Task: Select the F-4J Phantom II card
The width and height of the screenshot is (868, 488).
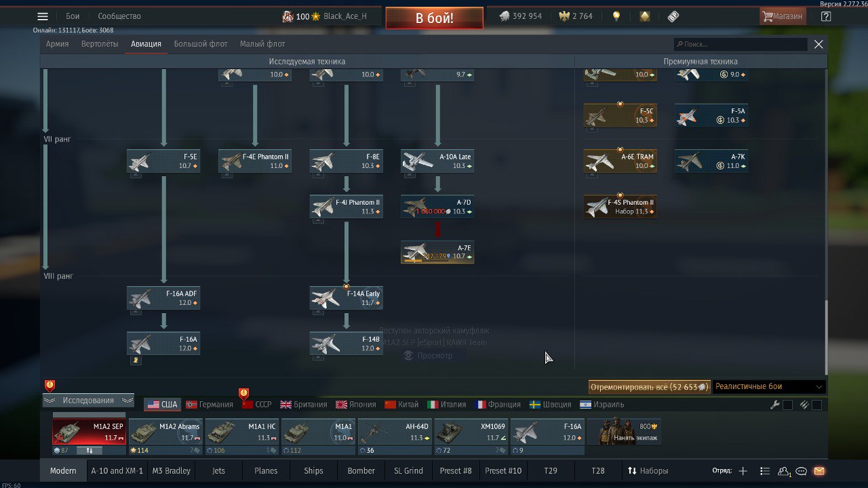Action: [x=347, y=207]
